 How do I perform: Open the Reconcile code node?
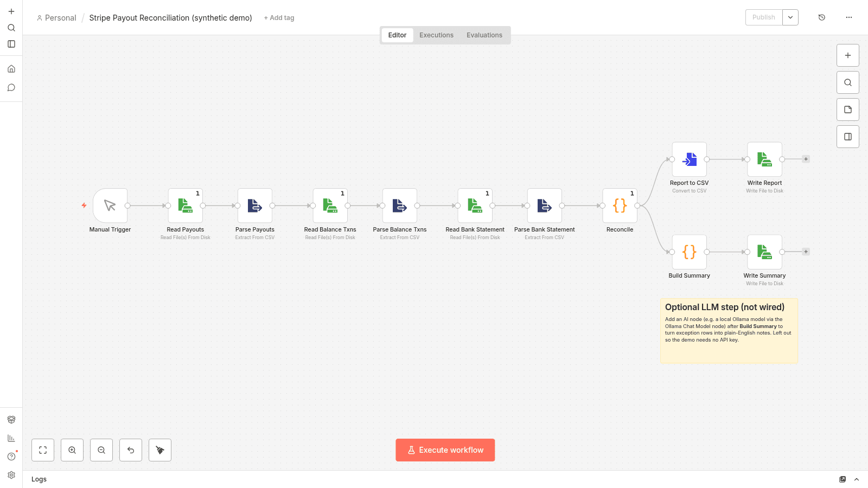click(x=620, y=206)
